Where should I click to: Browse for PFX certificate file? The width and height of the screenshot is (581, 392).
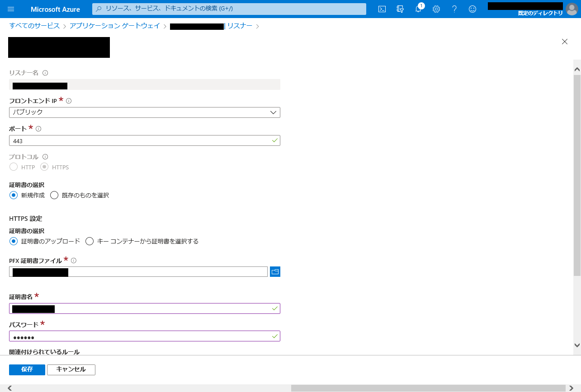(275, 271)
